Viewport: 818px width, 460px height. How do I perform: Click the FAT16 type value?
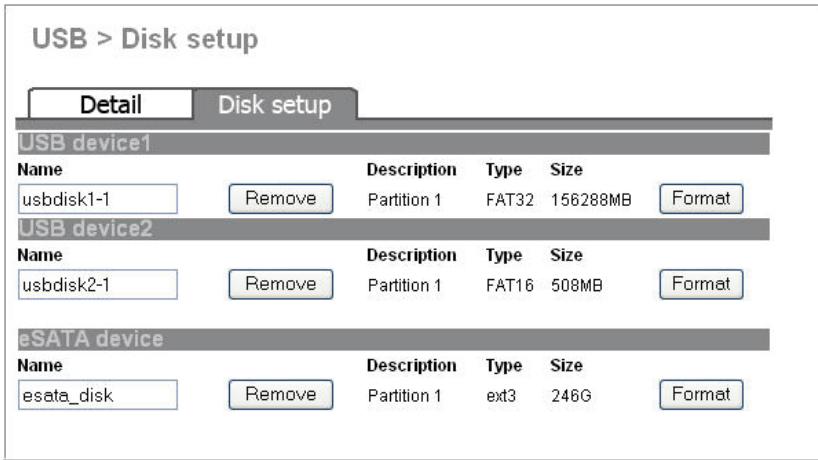510,285
